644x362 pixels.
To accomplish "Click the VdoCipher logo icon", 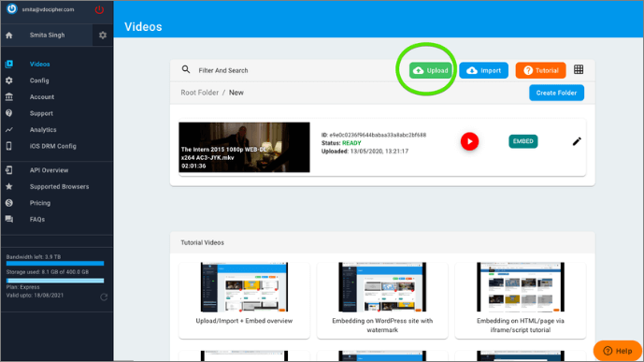I will [x=11, y=8].
